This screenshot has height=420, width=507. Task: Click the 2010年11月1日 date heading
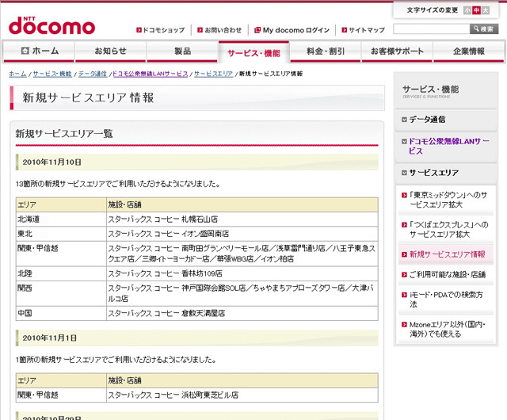tap(49, 338)
